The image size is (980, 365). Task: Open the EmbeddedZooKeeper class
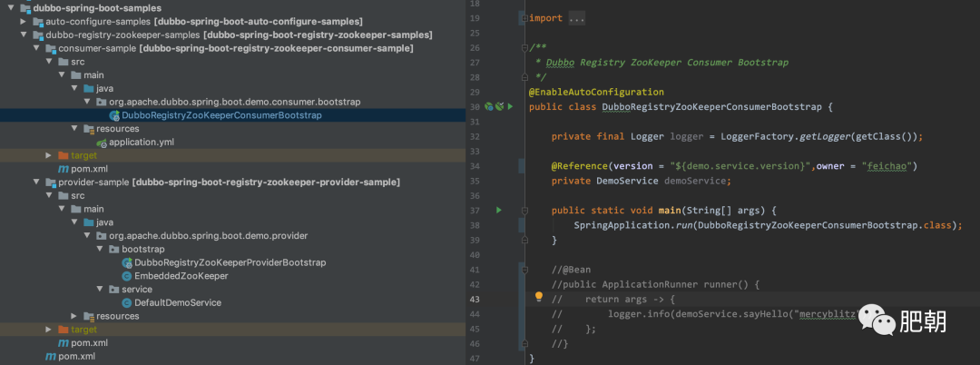click(181, 276)
